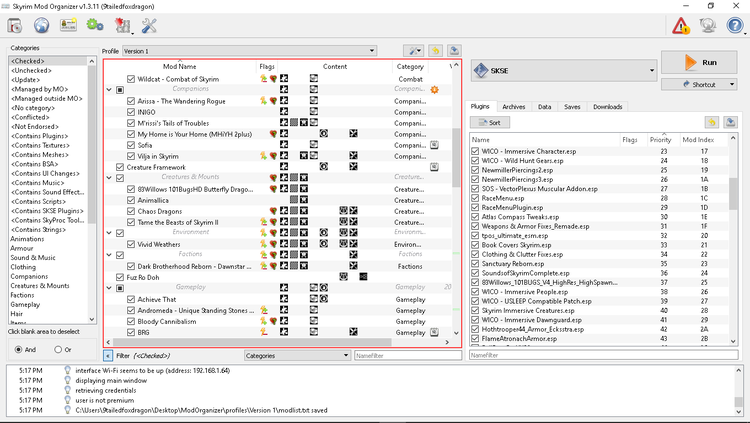The width and height of the screenshot is (750, 423).
Task: Click the gear icon on Companions row
Action: click(434, 89)
